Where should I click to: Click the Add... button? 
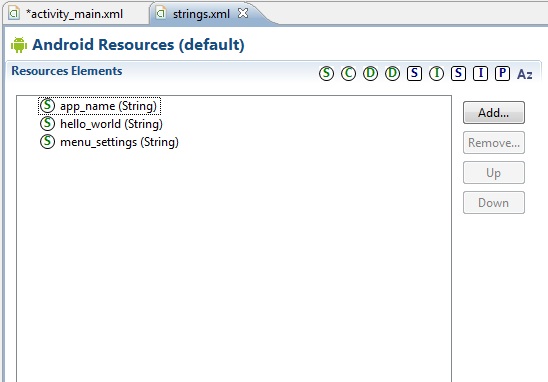pyautogui.click(x=494, y=113)
